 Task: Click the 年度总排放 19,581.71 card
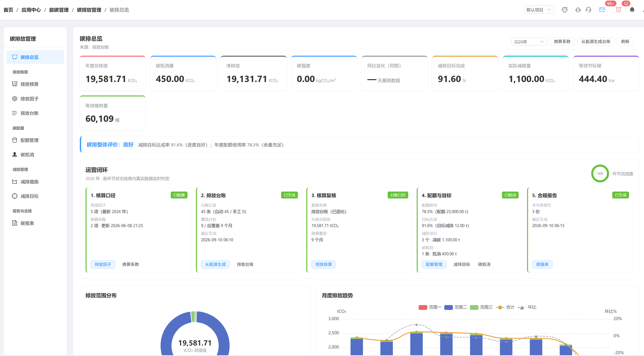pos(112,73)
